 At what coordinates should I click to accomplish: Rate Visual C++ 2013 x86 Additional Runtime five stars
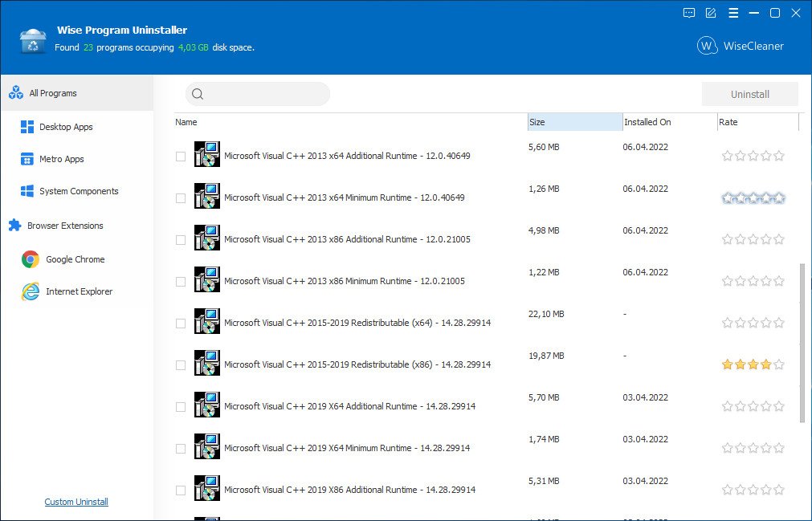point(778,239)
